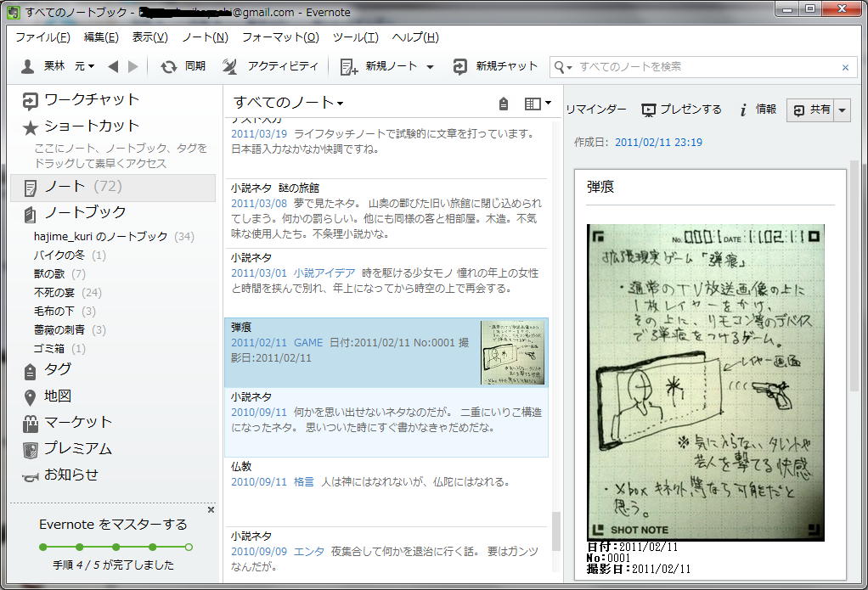Screen dimensions: 868x590
Task: Click the プレゼンする presentation icon
Action: pos(648,110)
